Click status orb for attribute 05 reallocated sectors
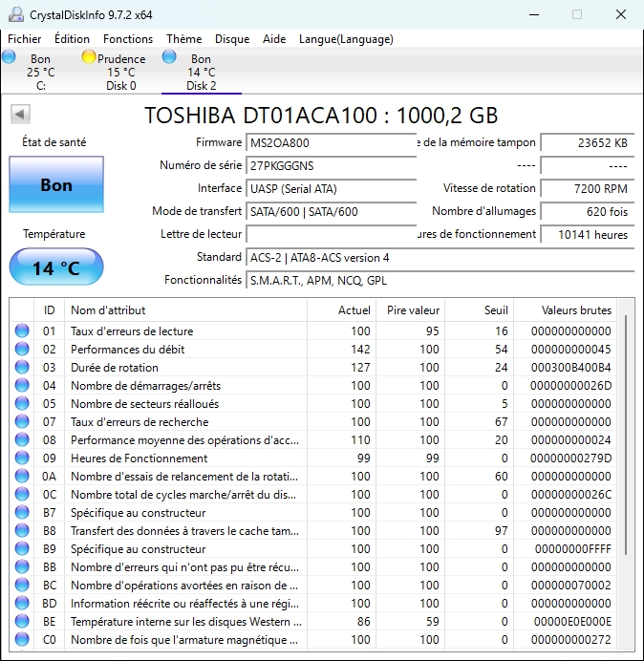Image resolution: width=644 pixels, height=661 pixels. (x=22, y=404)
